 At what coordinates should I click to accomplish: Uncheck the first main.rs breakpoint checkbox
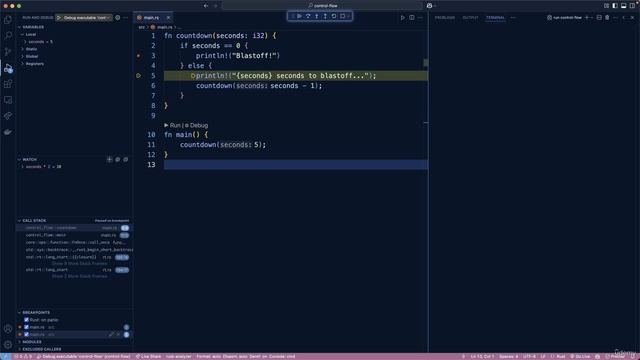pos(27,327)
